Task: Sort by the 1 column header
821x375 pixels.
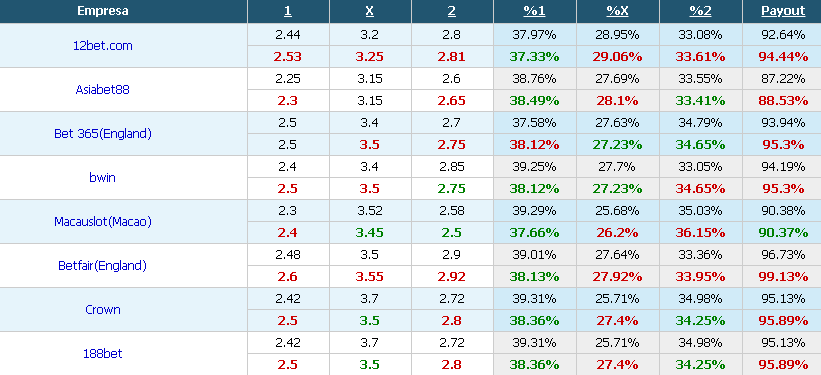Action: (x=287, y=11)
